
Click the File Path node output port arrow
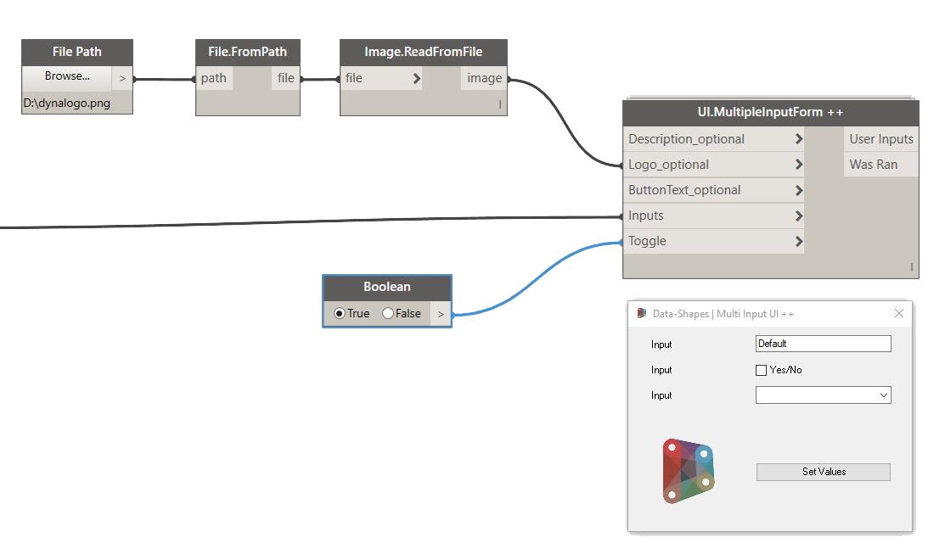(122, 78)
